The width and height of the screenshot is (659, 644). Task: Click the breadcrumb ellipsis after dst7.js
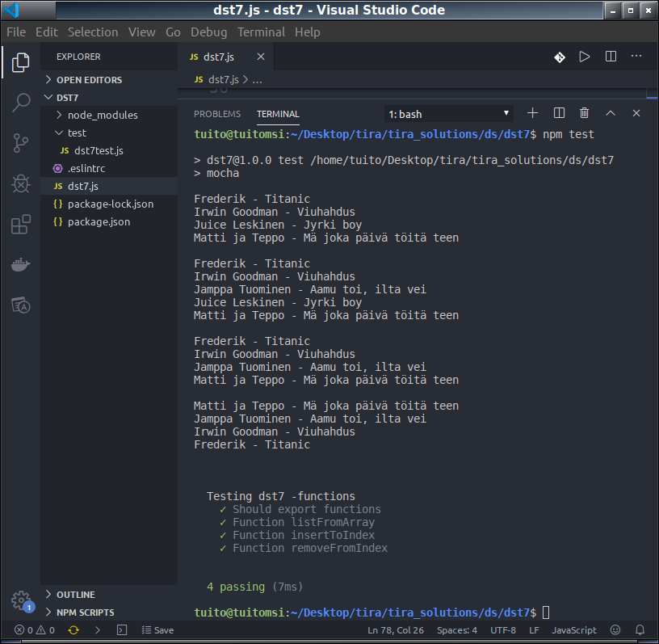(257, 80)
